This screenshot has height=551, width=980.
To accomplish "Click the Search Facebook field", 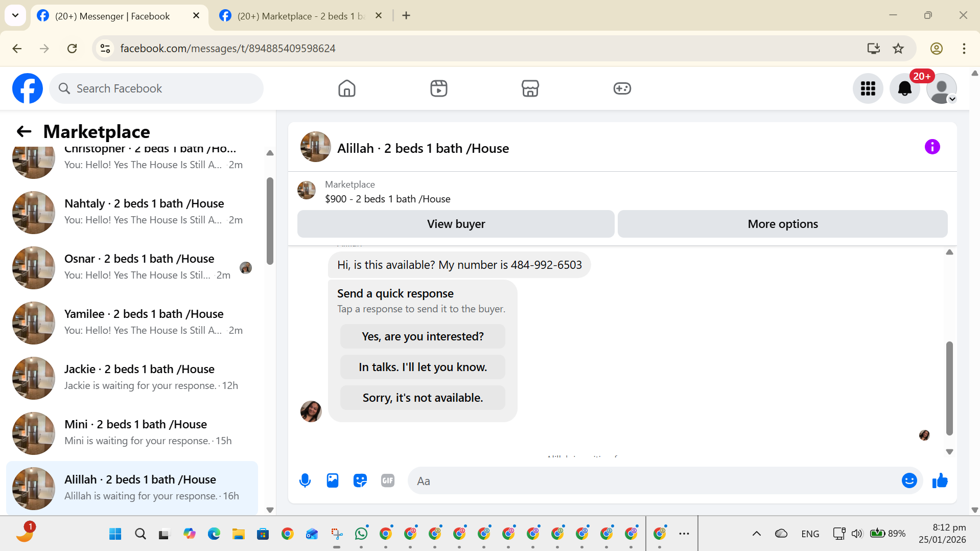I will (156, 88).
